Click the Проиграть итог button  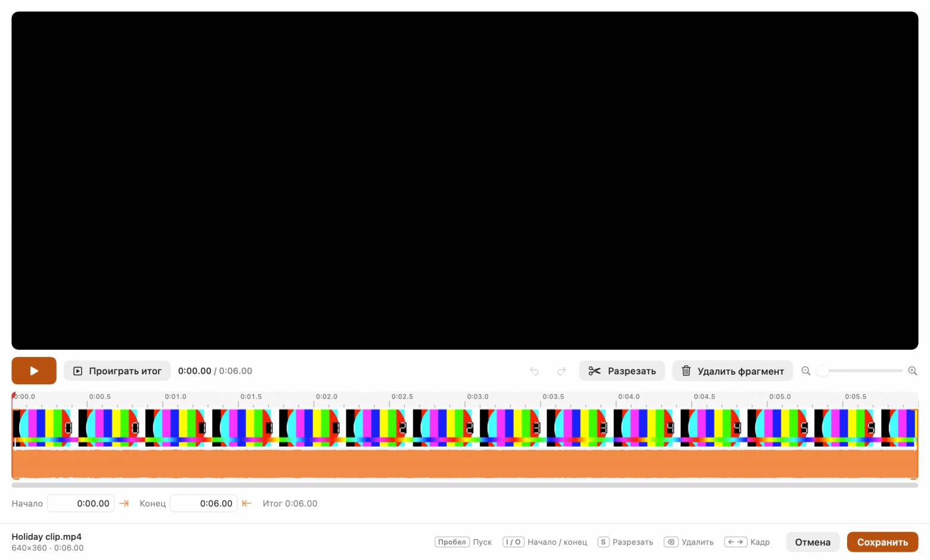[117, 371]
